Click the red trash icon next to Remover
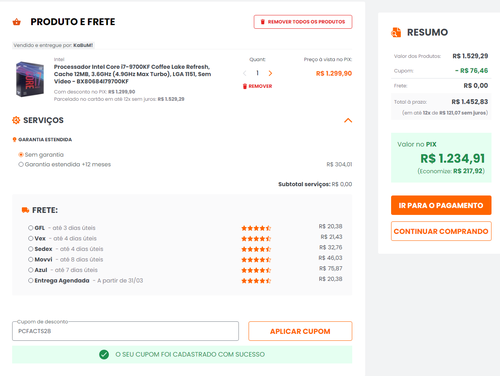The image size is (500, 376). tap(245, 86)
